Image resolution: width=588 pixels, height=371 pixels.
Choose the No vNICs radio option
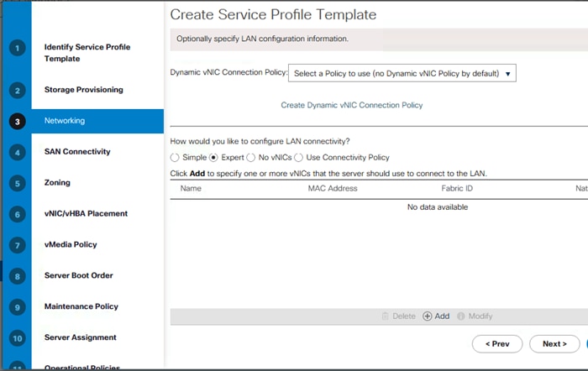click(251, 158)
